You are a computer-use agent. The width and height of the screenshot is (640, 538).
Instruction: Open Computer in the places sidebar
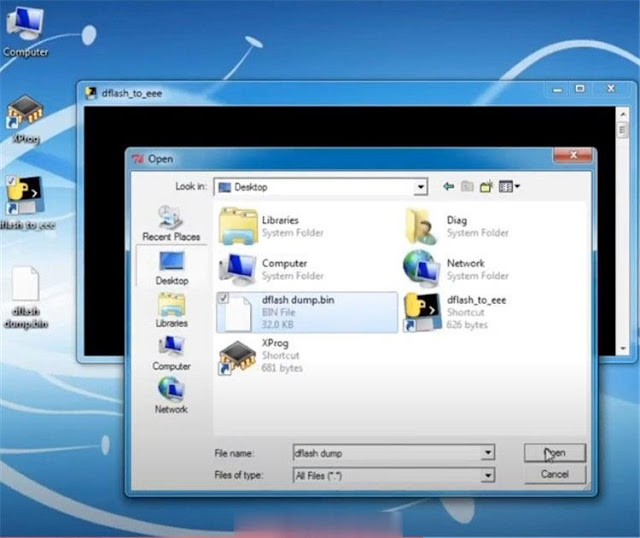(171, 353)
